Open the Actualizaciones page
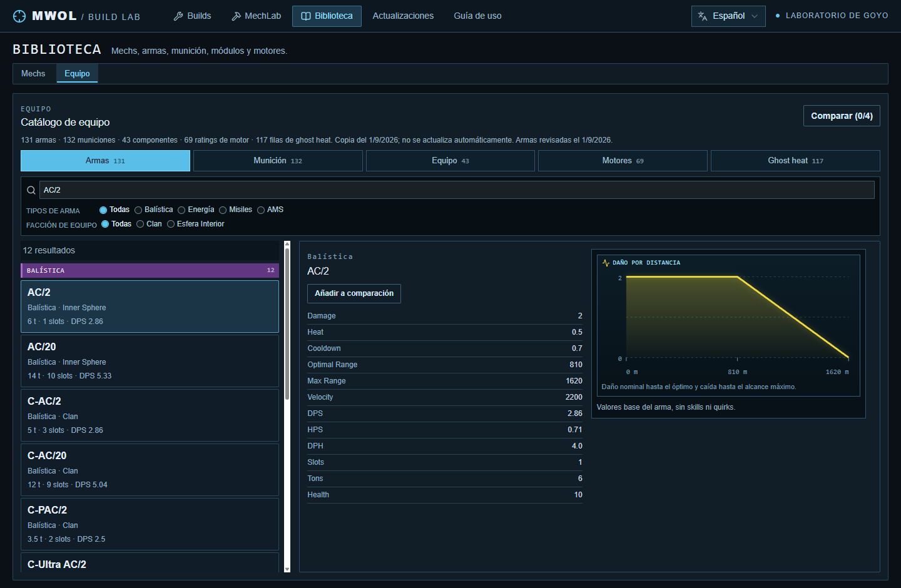Image resolution: width=901 pixels, height=588 pixels. 403,16
